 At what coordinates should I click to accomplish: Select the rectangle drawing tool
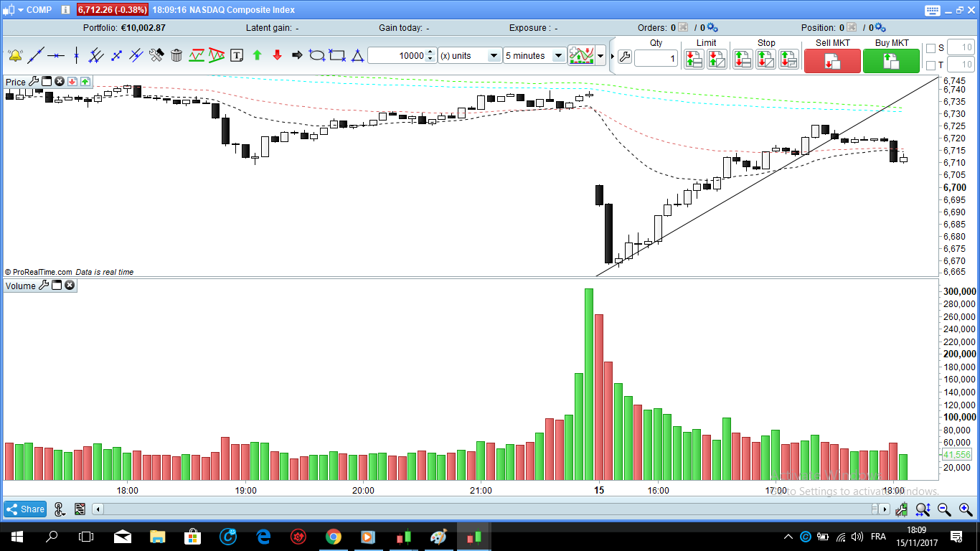tap(337, 55)
